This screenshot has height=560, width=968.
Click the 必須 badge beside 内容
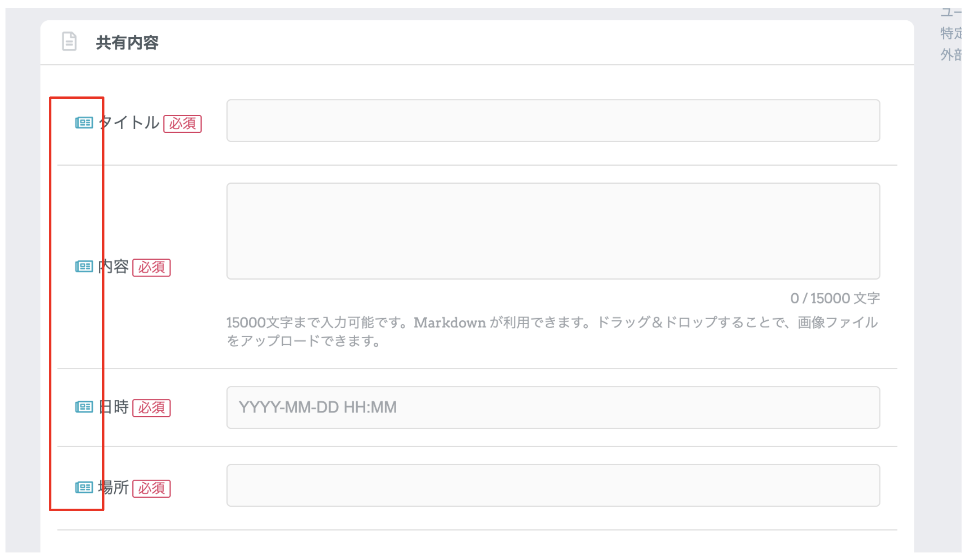pos(152,267)
